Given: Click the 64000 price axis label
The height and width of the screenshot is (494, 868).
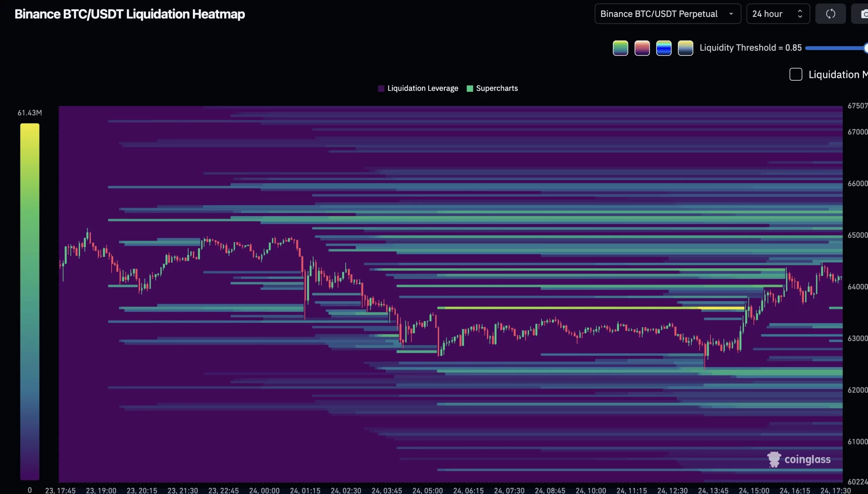Looking at the screenshot, I should [x=857, y=287].
